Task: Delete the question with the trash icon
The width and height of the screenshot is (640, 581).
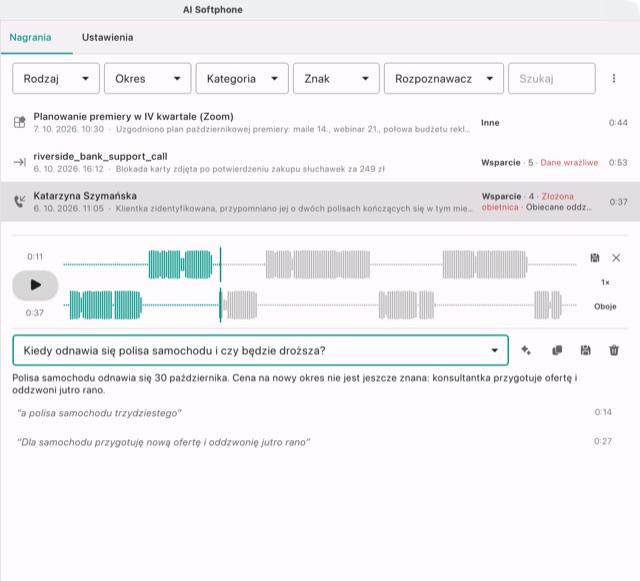Action: [x=614, y=350]
